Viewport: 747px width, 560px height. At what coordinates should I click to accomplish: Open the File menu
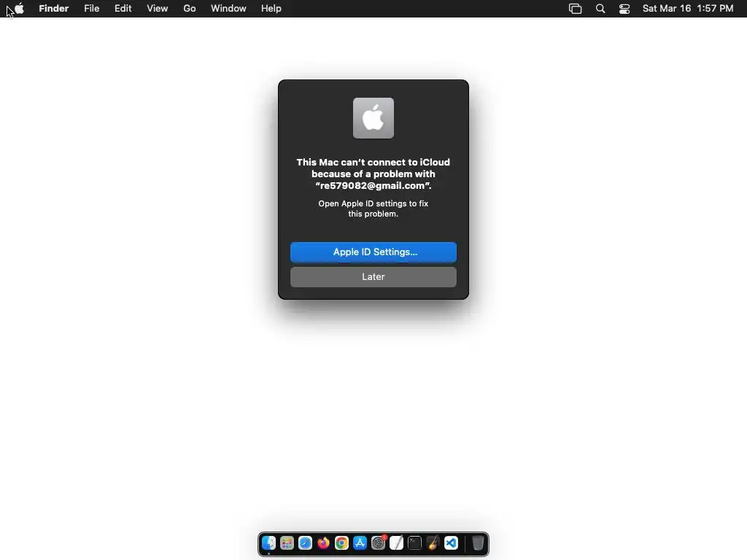pyautogui.click(x=91, y=9)
